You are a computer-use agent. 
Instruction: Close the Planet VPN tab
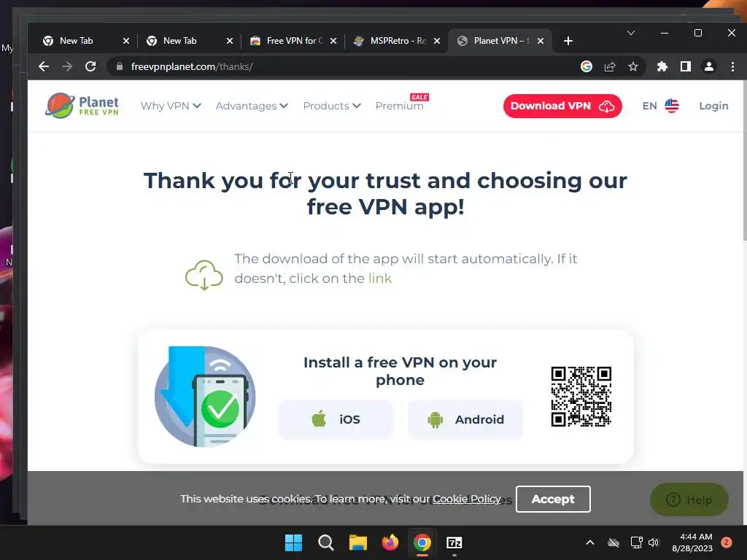click(x=541, y=41)
